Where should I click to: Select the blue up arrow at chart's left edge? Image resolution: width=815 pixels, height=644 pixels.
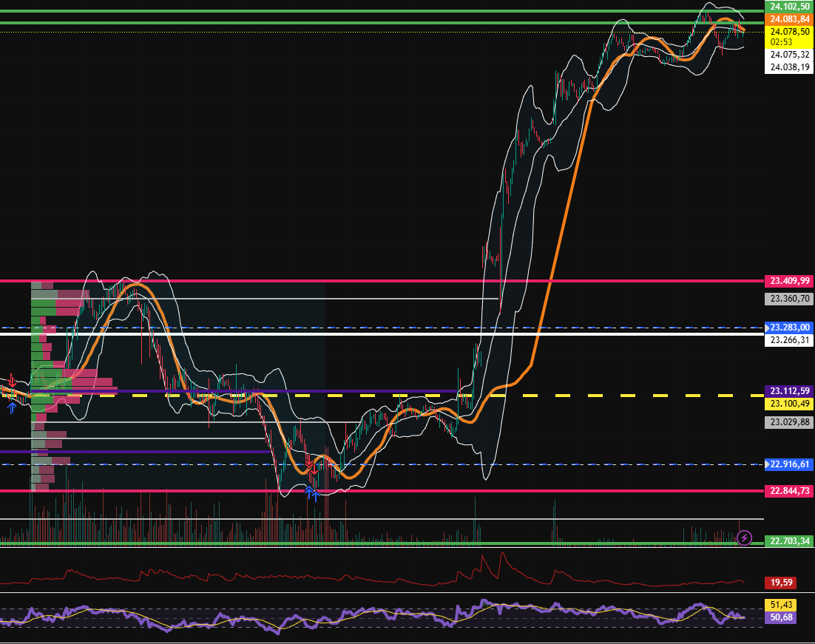[x=11, y=406]
